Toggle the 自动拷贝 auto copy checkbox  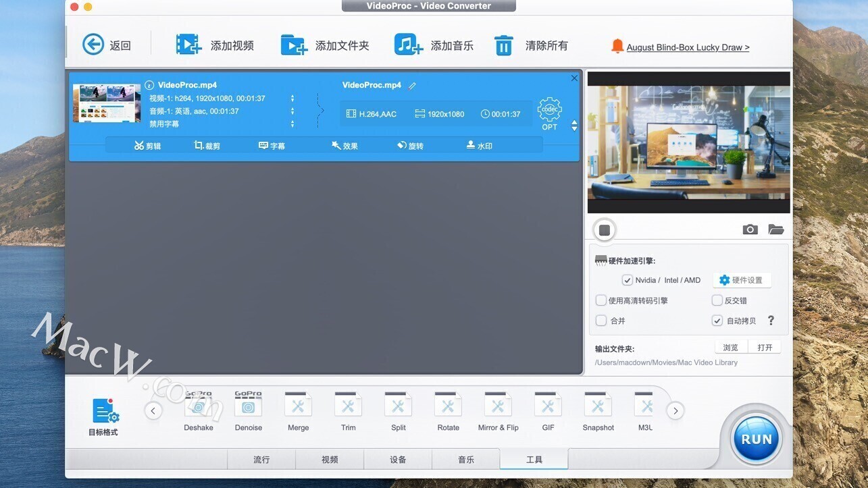(717, 321)
